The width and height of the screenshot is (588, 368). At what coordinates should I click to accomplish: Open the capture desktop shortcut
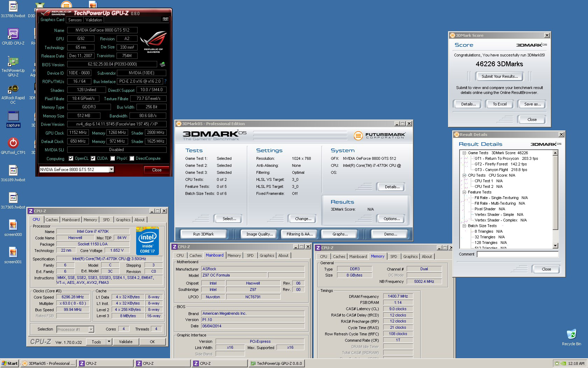coord(13,117)
